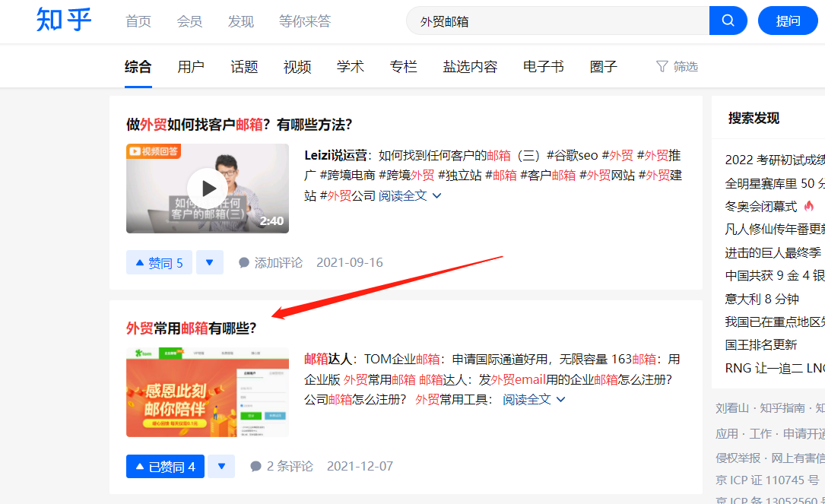825x504 pixels.
Task: Click the fire icon next to 冬奥会闭幕式
Action: point(809,205)
